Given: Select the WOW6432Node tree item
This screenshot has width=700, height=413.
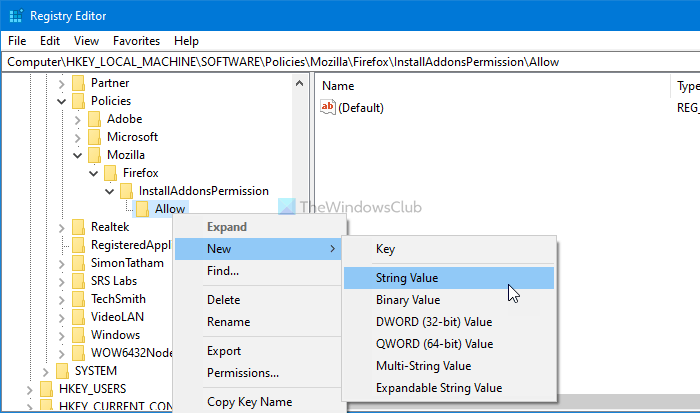Looking at the screenshot, I should [x=131, y=353].
